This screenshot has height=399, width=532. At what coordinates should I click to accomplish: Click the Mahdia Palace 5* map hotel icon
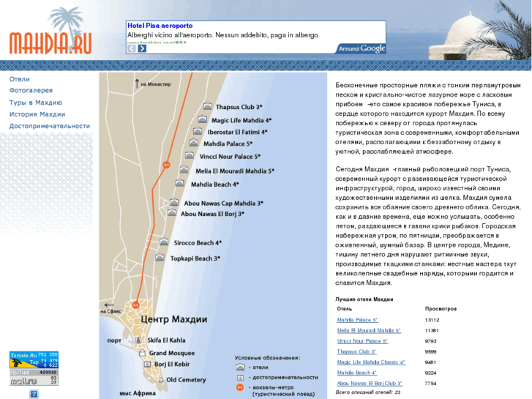(193, 143)
